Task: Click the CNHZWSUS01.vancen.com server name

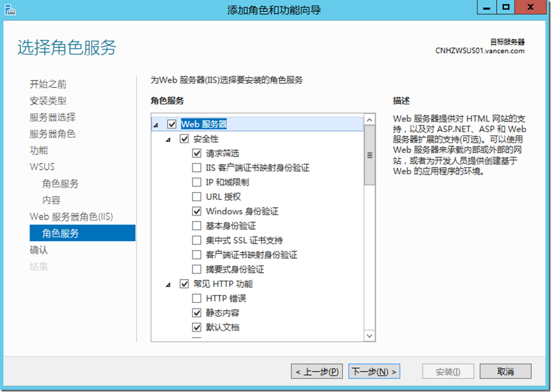Action: [480, 50]
